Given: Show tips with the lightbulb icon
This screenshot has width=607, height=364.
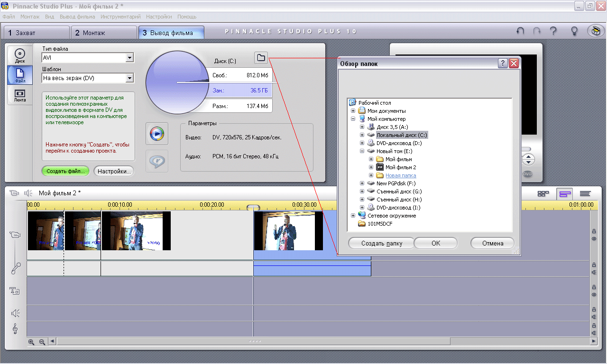Looking at the screenshot, I should tap(574, 31).
